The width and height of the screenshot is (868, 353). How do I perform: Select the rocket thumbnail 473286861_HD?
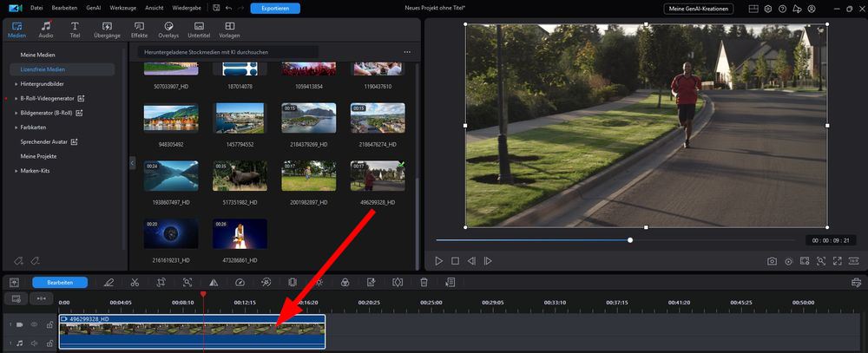point(240,233)
